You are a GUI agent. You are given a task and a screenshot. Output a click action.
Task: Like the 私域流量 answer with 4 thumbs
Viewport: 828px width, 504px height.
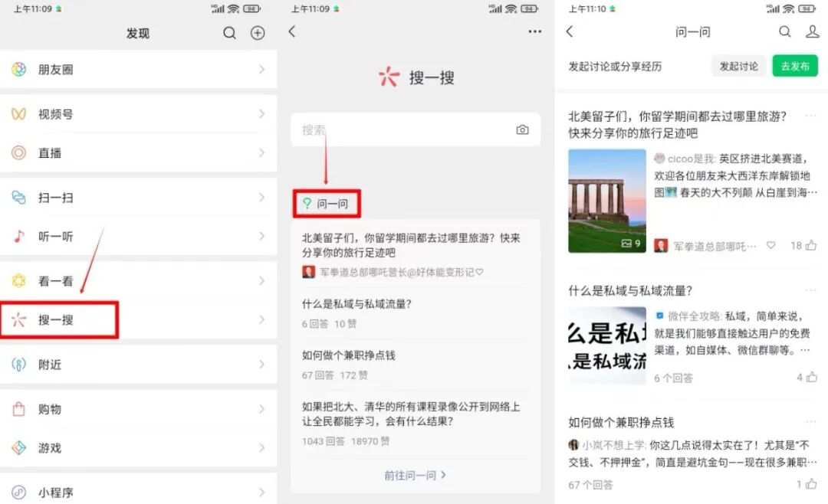pos(812,377)
